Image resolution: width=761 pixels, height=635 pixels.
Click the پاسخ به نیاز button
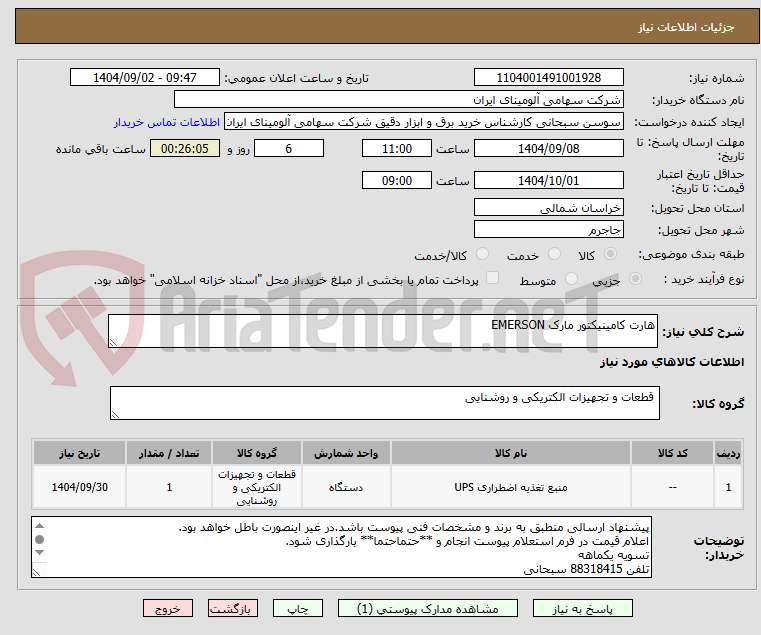(582, 608)
